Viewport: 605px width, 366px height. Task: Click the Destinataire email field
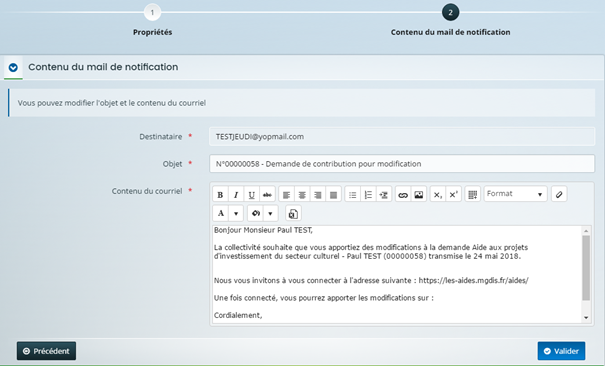point(402,137)
